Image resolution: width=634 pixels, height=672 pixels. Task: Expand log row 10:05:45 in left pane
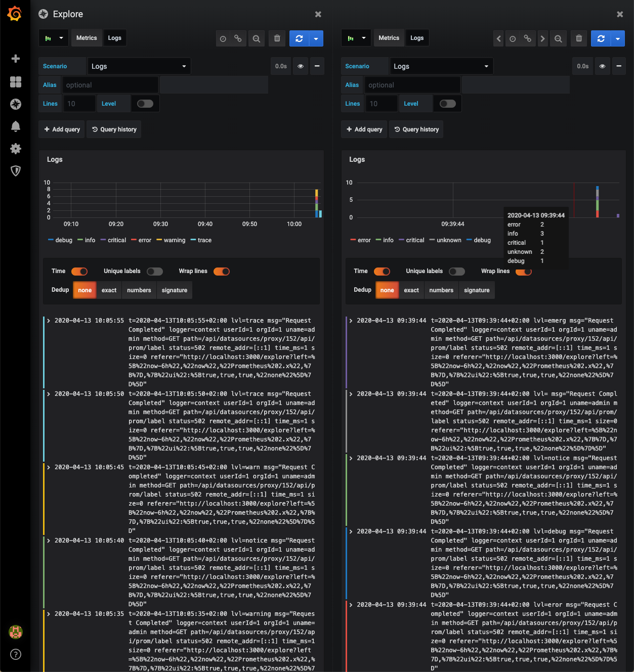49,467
